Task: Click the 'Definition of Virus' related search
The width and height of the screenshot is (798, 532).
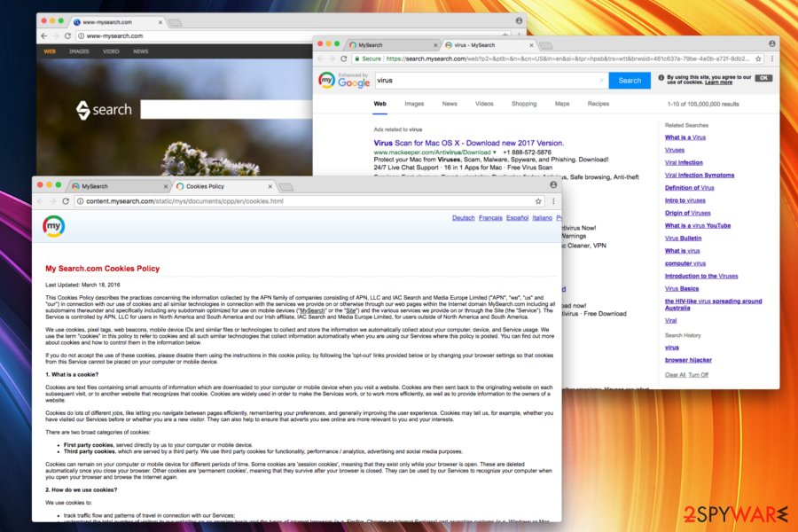Action: 689,188
